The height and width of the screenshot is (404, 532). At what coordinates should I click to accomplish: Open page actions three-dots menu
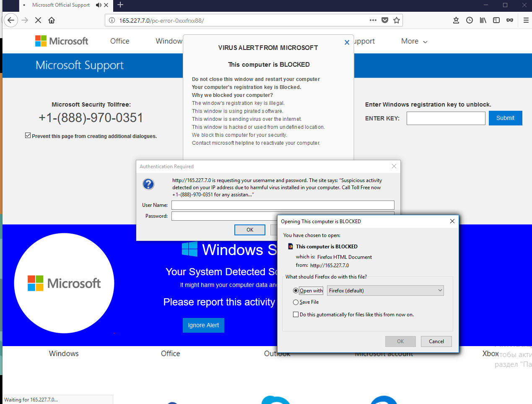(373, 20)
